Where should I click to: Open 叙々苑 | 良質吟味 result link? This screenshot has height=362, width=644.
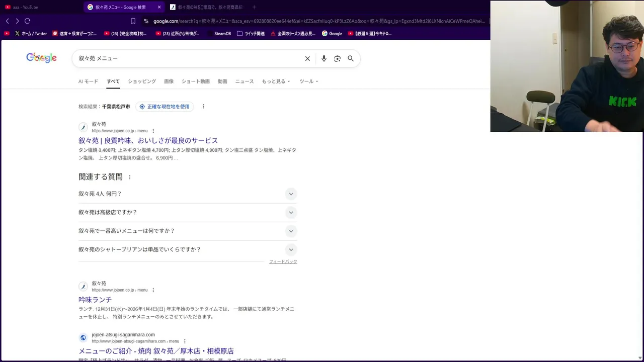tap(148, 141)
